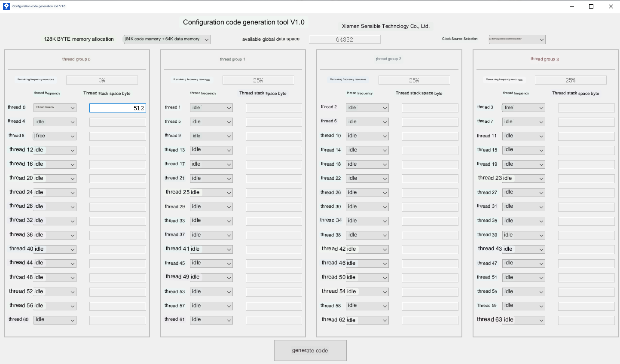This screenshot has width=620, height=364.
Task: Open thread 48 frequency dropdown
Action: 55,278
